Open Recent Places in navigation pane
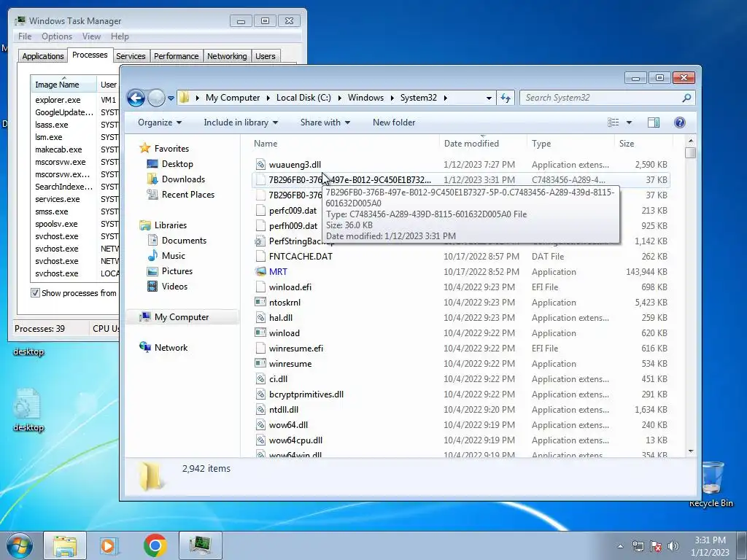The width and height of the screenshot is (747, 560). 187,194
